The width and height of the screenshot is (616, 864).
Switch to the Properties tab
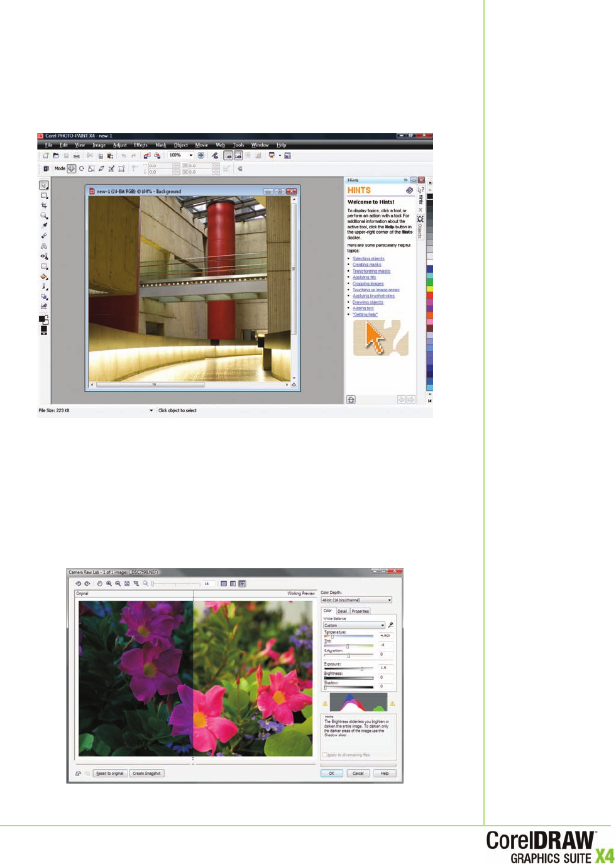point(360,611)
